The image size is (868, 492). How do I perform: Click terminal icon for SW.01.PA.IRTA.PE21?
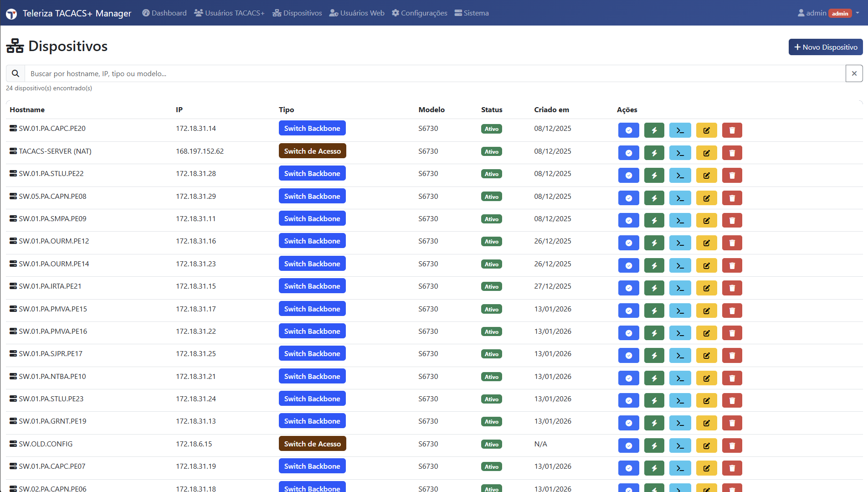[680, 288]
